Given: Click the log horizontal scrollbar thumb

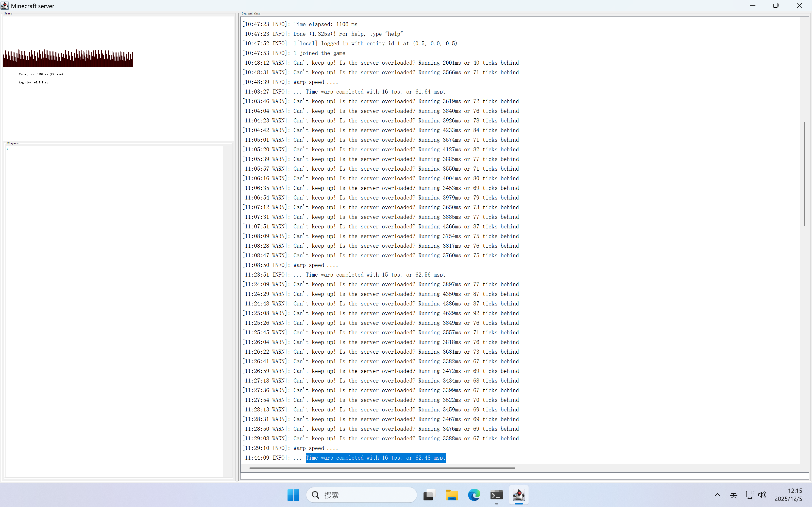Looking at the screenshot, I should click(382, 468).
